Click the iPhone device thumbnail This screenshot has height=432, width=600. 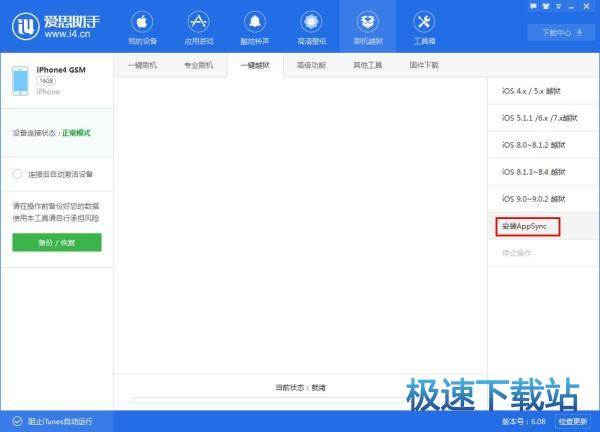20,80
